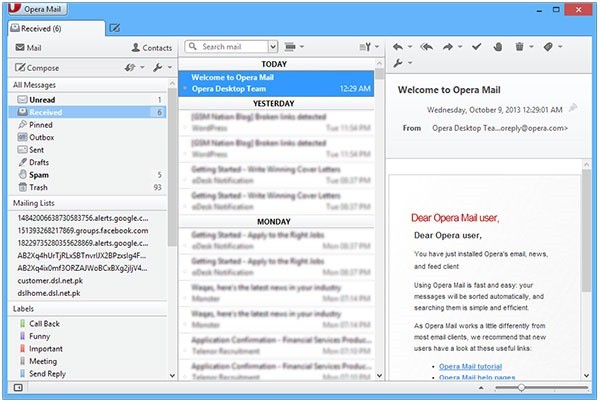Screen dimensions: 600x402
Task: Expand the Reply dropdown arrow
Action: click(x=410, y=47)
